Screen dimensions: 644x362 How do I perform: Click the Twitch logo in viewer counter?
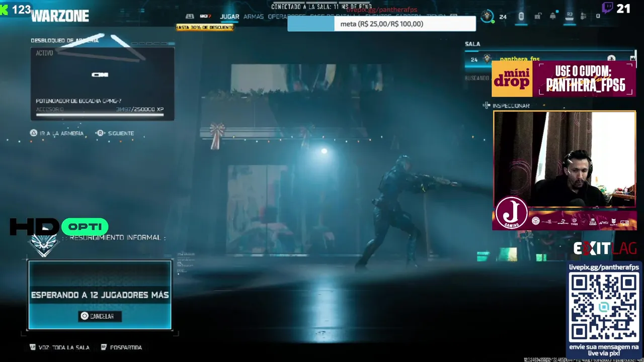coord(607,8)
